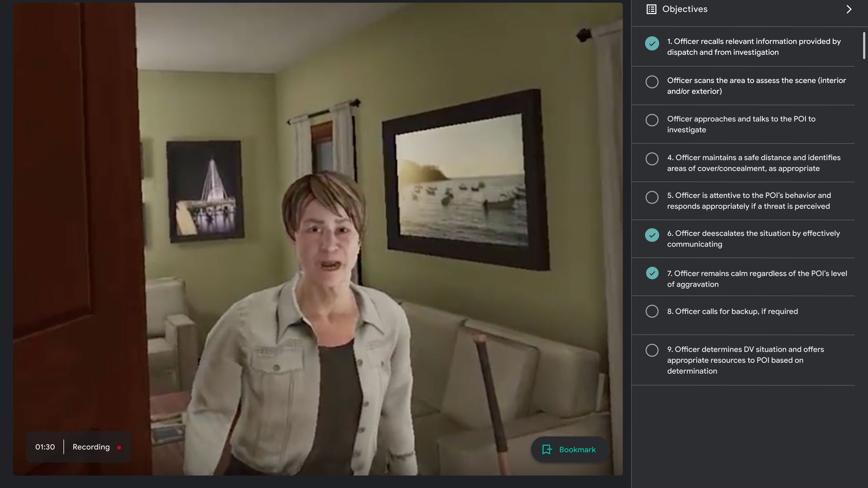
Task: Click the red recording indicator dot
Action: click(x=119, y=448)
